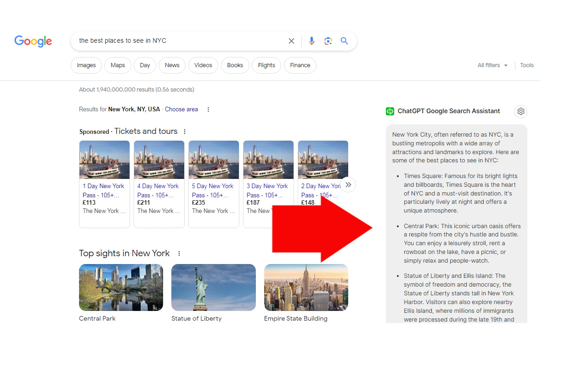This screenshot has height=368, width=588.
Task: Click inside the search box text
Action: (x=123, y=40)
